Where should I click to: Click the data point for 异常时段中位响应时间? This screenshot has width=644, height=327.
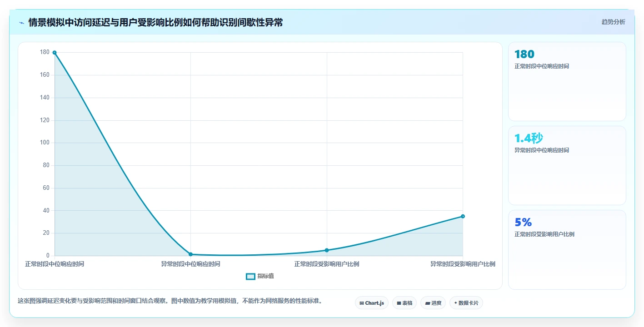point(190,254)
